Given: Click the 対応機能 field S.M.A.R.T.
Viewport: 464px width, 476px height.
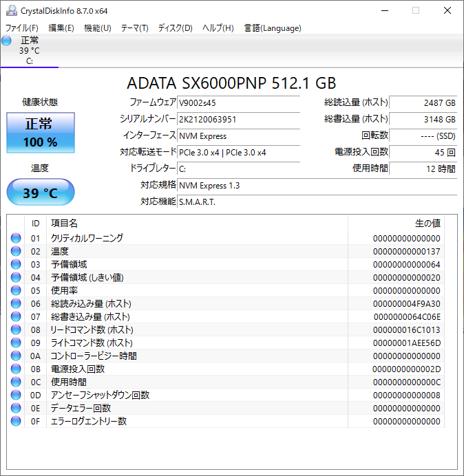Looking at the screenshot, I should [317, 202].
